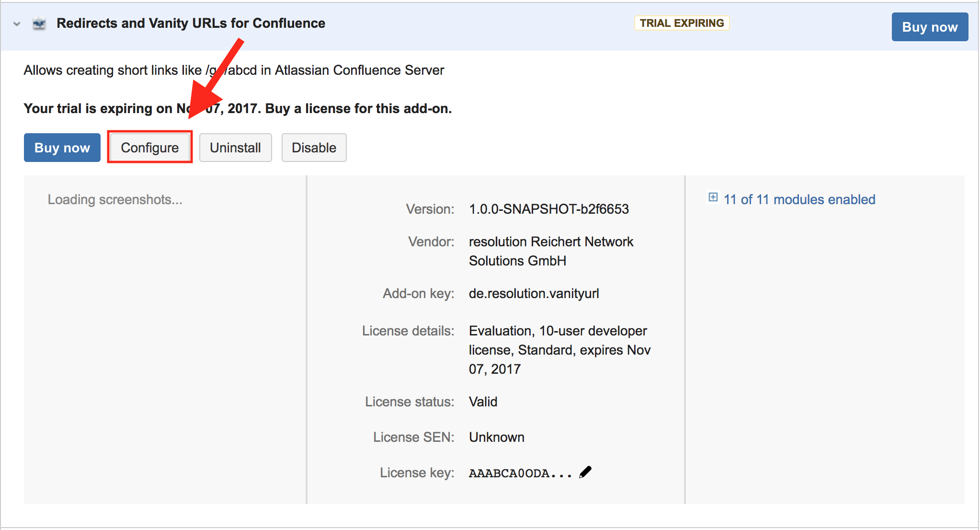980x530 pixels.
Task: Edit the license key using the pencil icon
Action: (x=585, y=472)
